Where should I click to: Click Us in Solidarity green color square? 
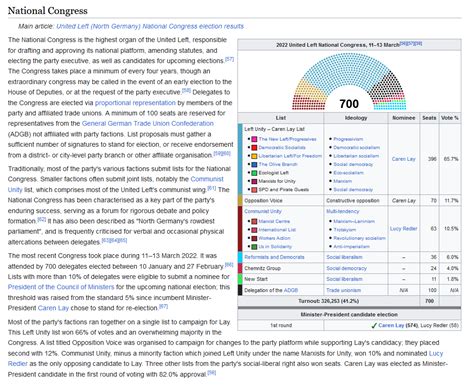coord(254,247)
